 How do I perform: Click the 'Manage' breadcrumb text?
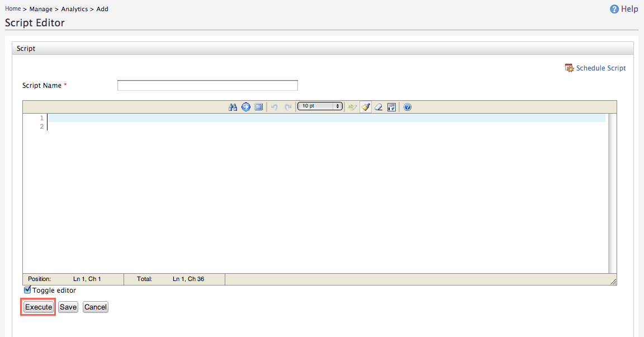41,9
